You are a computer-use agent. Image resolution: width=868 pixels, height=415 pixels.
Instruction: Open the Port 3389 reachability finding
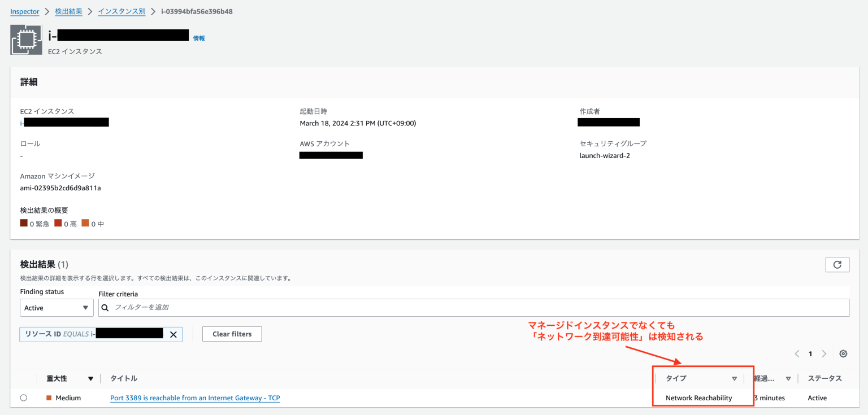pos(195,397)
